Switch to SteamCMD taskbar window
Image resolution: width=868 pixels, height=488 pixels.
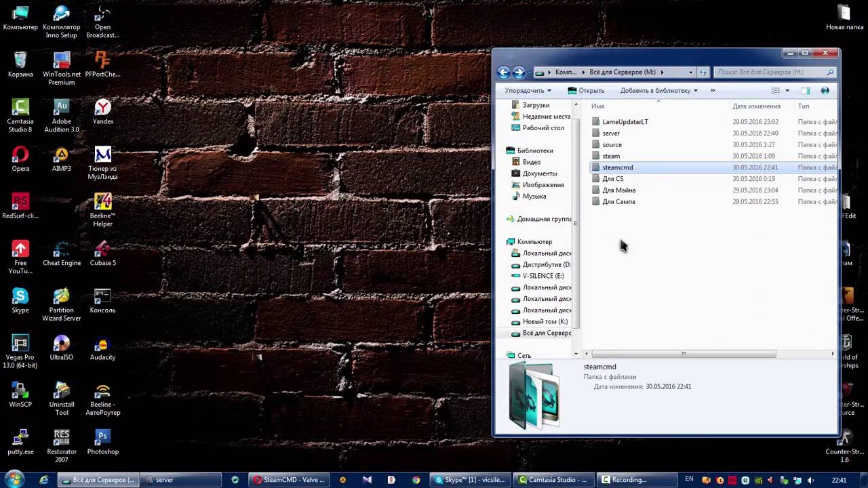pyautogui.click(x=289, y=480)
